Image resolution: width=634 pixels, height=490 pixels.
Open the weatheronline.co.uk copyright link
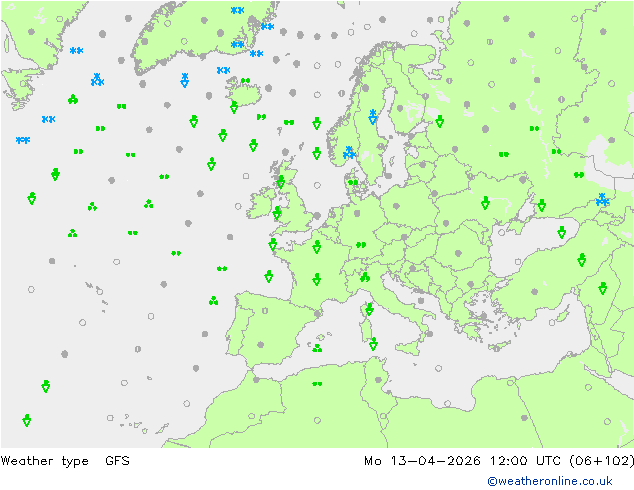tap(556, 481)
